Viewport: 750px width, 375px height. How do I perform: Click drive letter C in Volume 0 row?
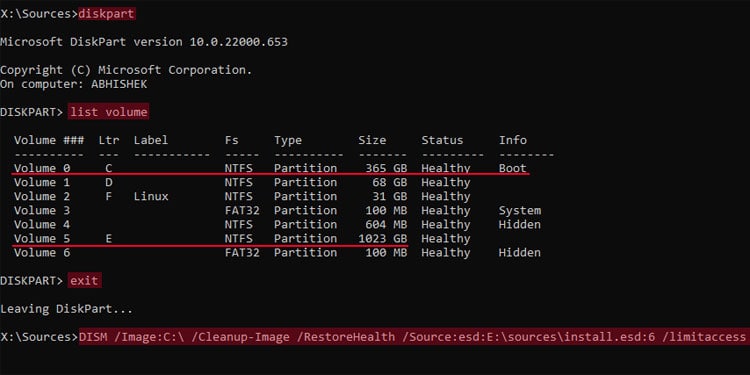tap(109, 168)
